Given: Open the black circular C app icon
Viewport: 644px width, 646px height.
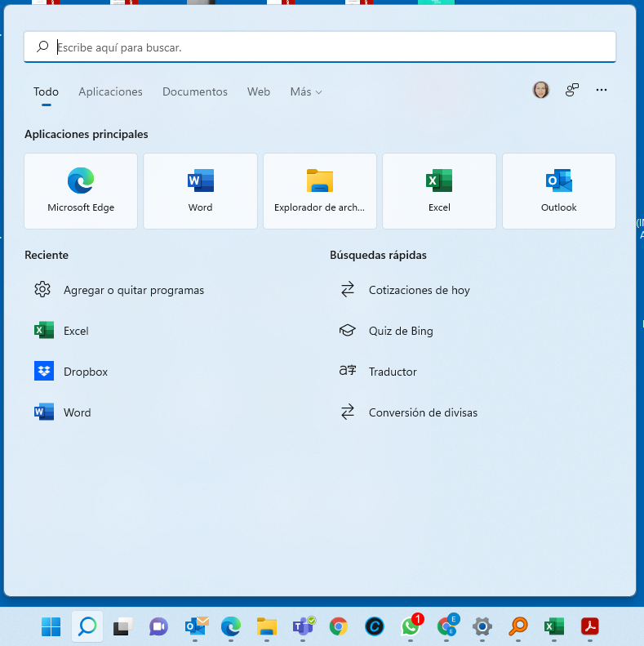Looking at the screenshot, I should (x=375, y=626).
